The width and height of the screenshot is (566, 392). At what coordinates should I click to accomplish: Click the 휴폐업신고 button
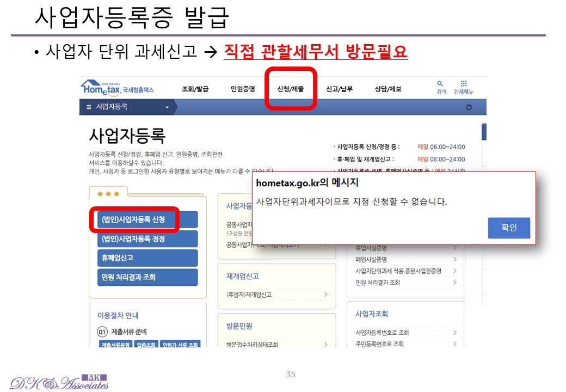click(x=147, y=258)
